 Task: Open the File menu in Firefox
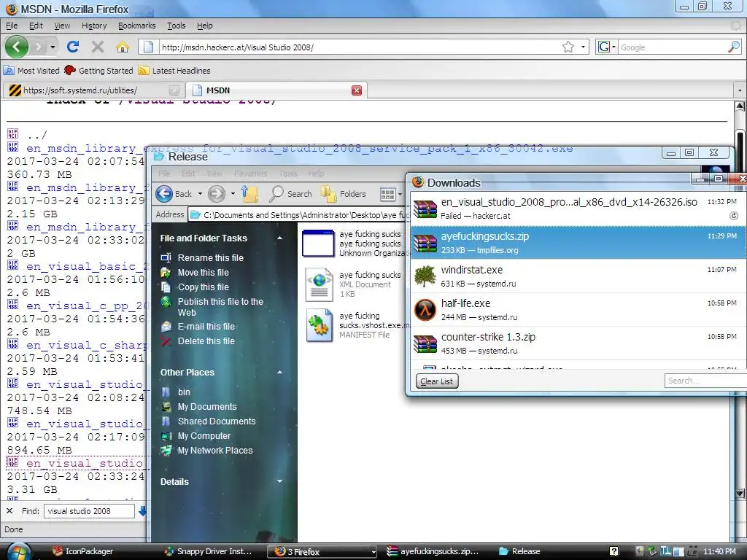[12, 26]
